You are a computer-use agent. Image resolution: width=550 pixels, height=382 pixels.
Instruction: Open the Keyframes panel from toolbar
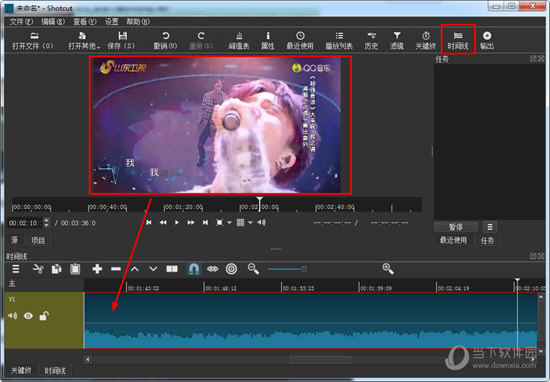[425, 40]
